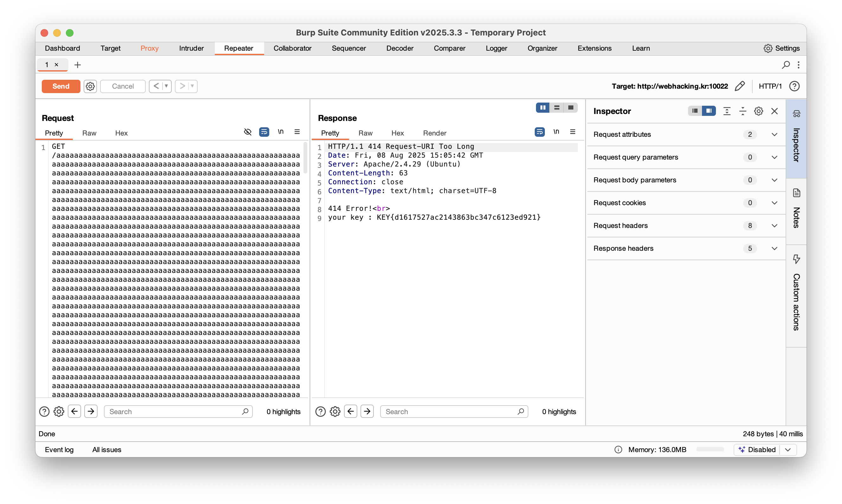The width and height of the screenshot is (842, 504).
Task: Switch response layout to top/bottom split
Action: click(557, 108)
